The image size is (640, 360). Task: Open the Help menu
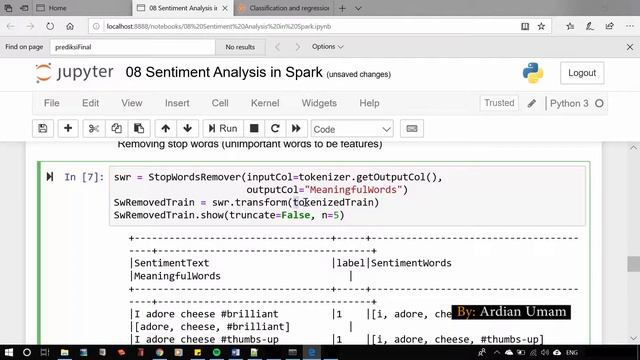click(x=369, y=103)
